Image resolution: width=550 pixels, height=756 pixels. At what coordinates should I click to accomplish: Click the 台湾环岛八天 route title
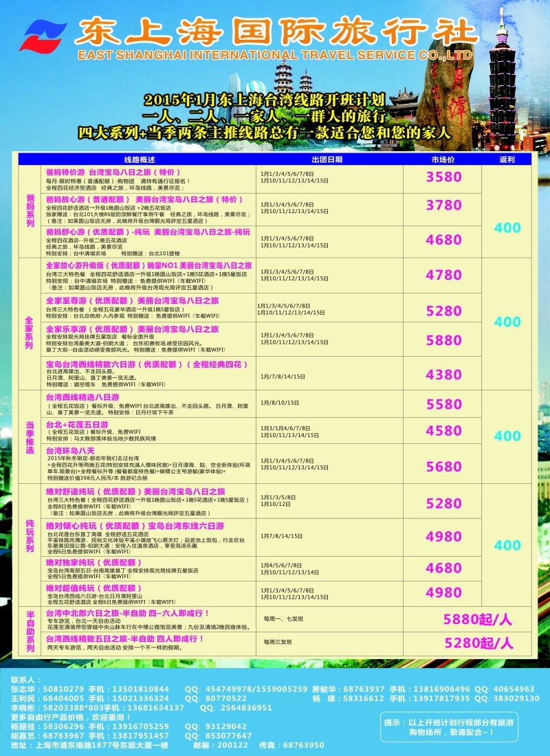pos(70,451)
